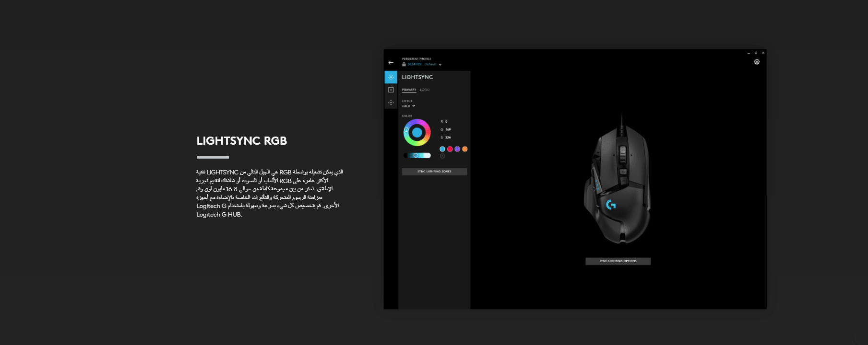This screenshot has width=868, height=345.
Task: Open the Sensitivity DPI sidebar icon
Action: click(x=391, y=103)
